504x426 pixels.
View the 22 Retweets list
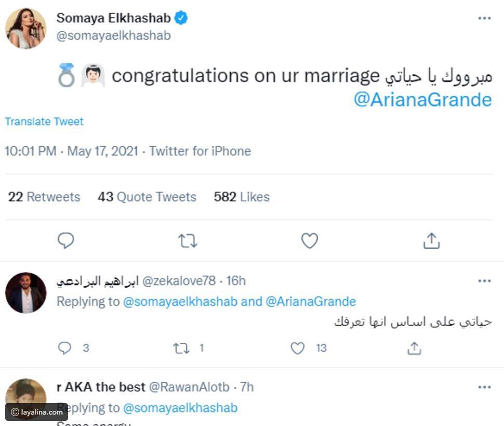(x=44, y=197)
